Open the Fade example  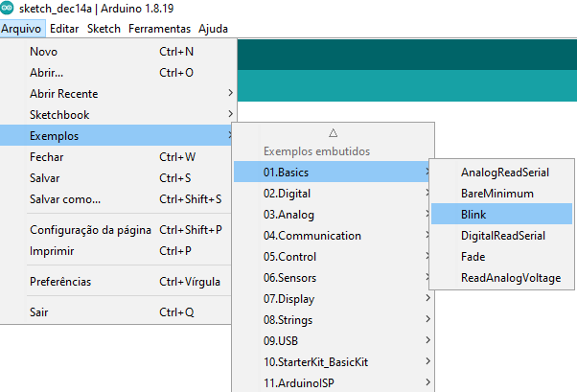pos(502,256)
